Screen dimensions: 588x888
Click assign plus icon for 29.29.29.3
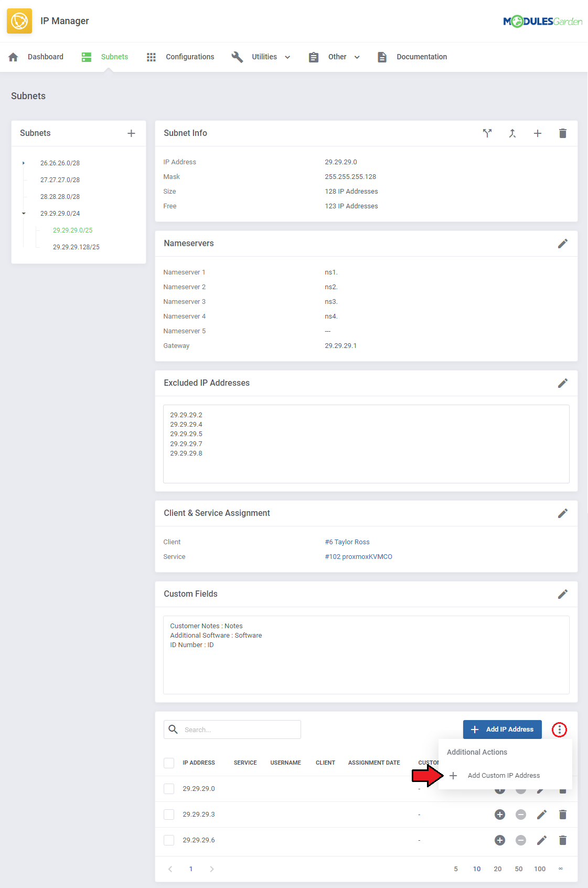[500, 815]
